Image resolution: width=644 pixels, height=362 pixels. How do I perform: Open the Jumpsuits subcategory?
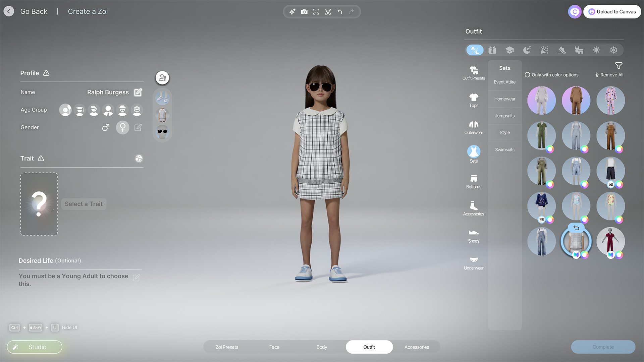point(504,116)
